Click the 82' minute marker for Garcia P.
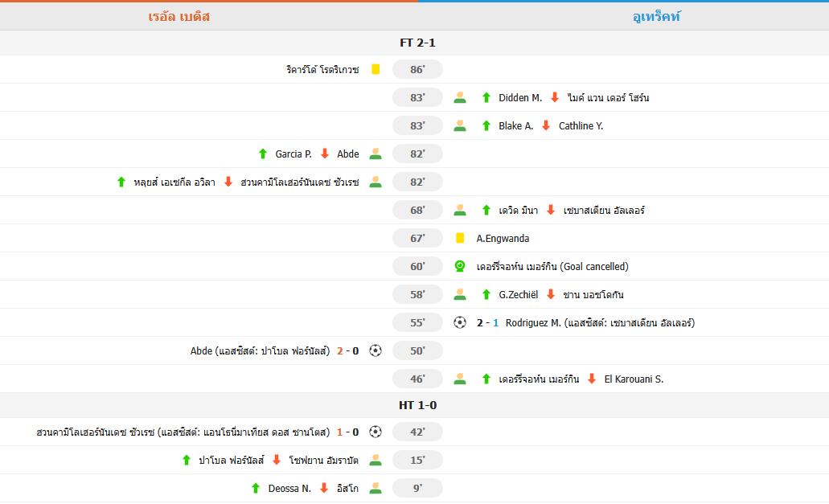This screenshot has height=504, width=829. click(x=417, y=154)
